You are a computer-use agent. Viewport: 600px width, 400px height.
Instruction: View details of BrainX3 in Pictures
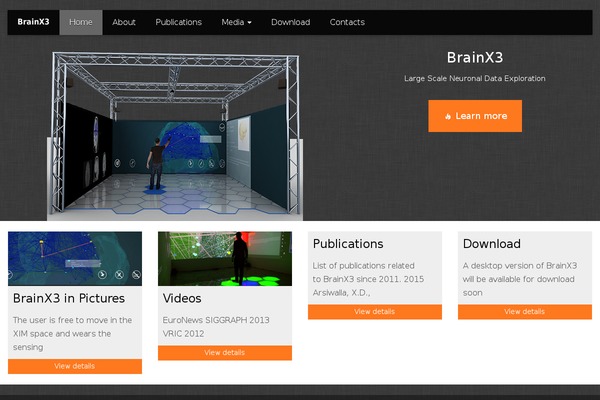(x=75, y=366)
